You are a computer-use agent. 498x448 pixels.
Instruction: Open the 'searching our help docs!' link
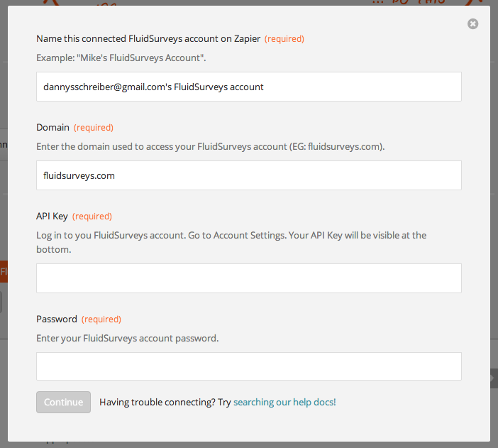(x=284, y=403)
